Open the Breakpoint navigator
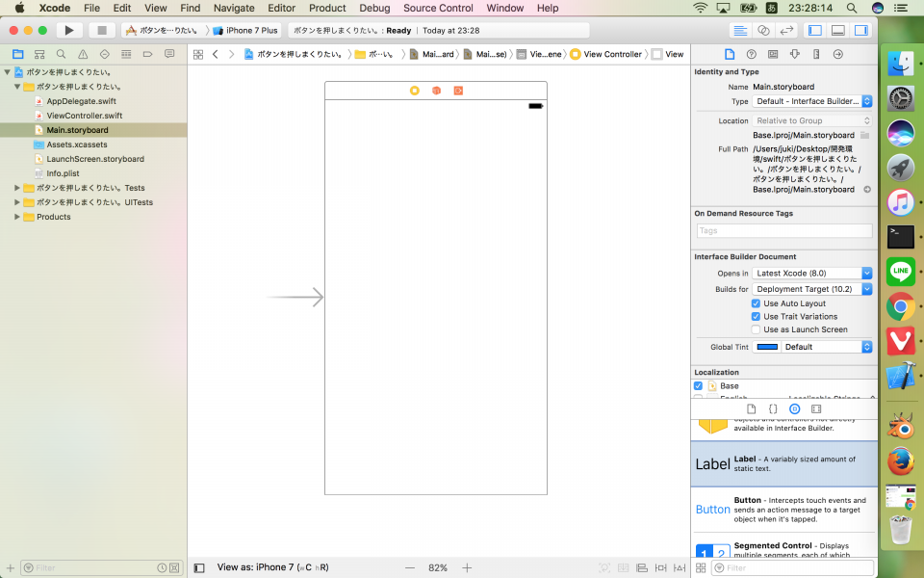Screen dimensions: 924x578 [x=148, y=54]
